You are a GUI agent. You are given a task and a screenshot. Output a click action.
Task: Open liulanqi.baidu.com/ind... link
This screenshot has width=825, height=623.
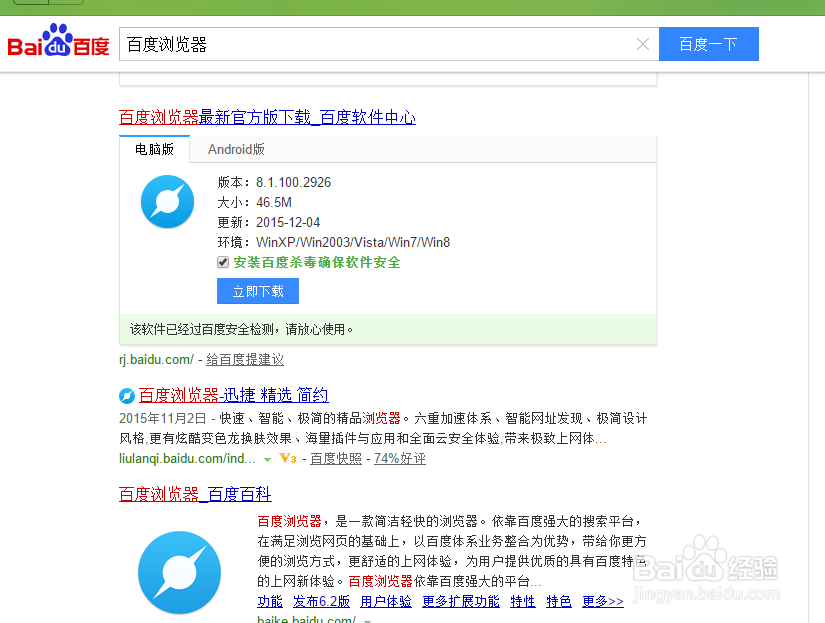(x=187, y=458)
